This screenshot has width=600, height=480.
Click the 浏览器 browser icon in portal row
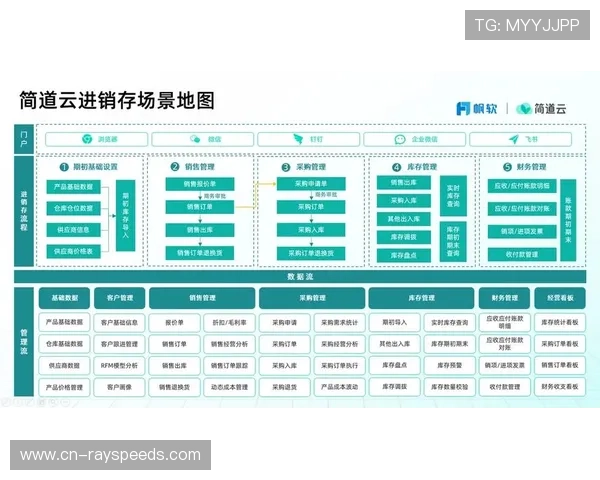click(x=74, y=140)
